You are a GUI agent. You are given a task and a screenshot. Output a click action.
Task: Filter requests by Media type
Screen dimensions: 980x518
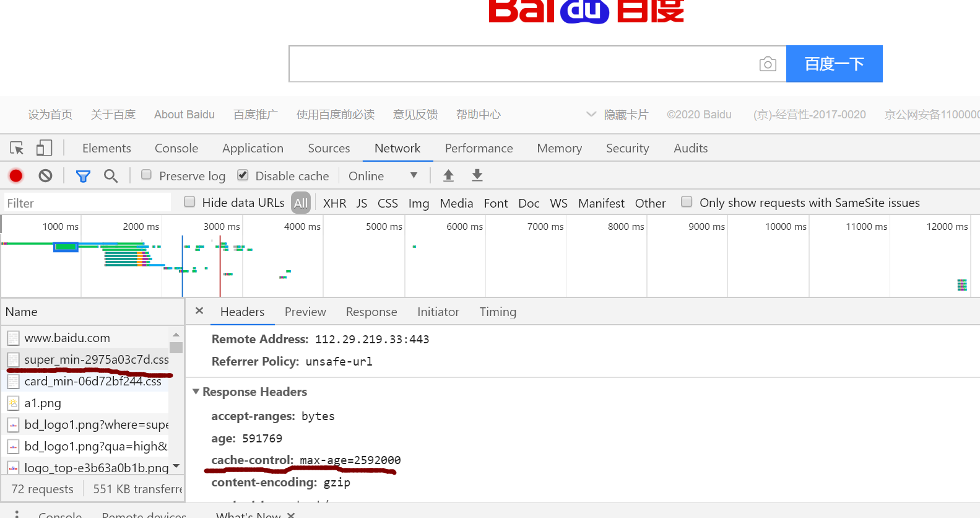click(456, 203)
